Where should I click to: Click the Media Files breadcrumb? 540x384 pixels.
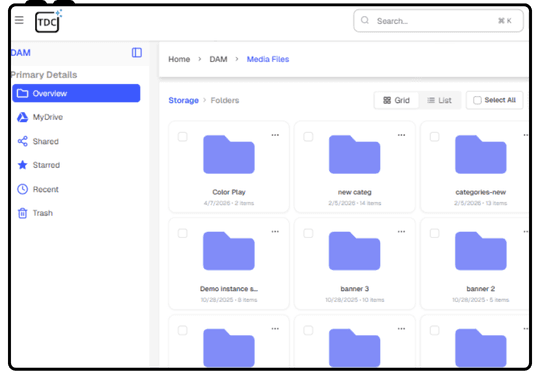268,59
